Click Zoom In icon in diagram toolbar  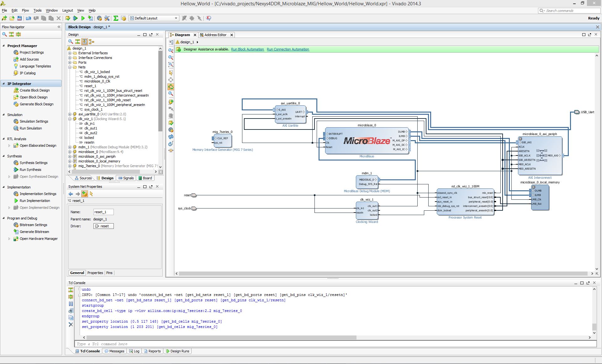[171, 50]
